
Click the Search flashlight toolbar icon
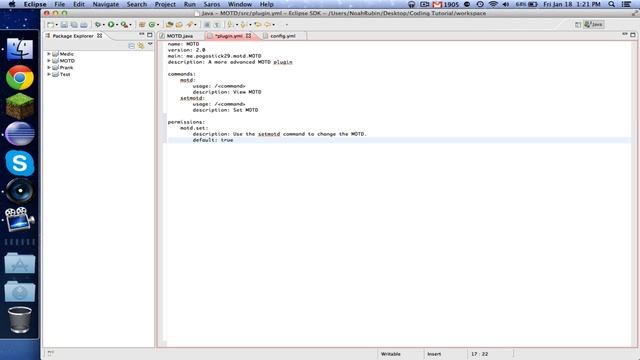tap(189, 25)
